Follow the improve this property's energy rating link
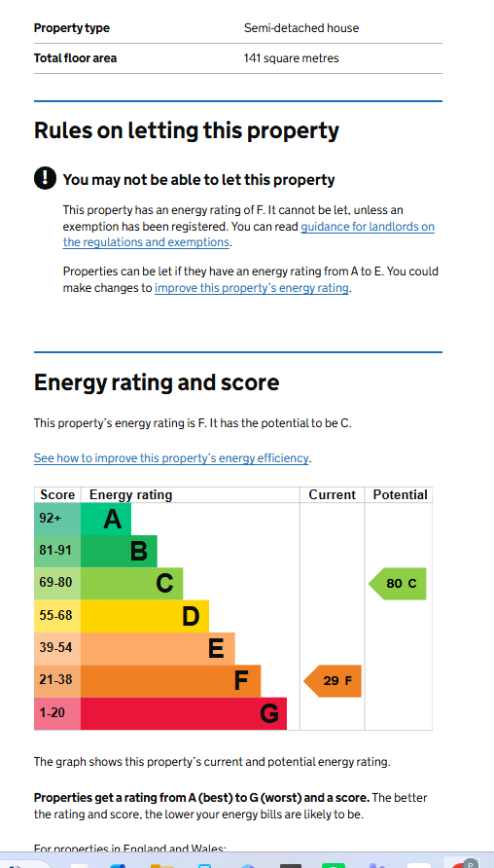The image size is (494, 868). tap(252, 288)
